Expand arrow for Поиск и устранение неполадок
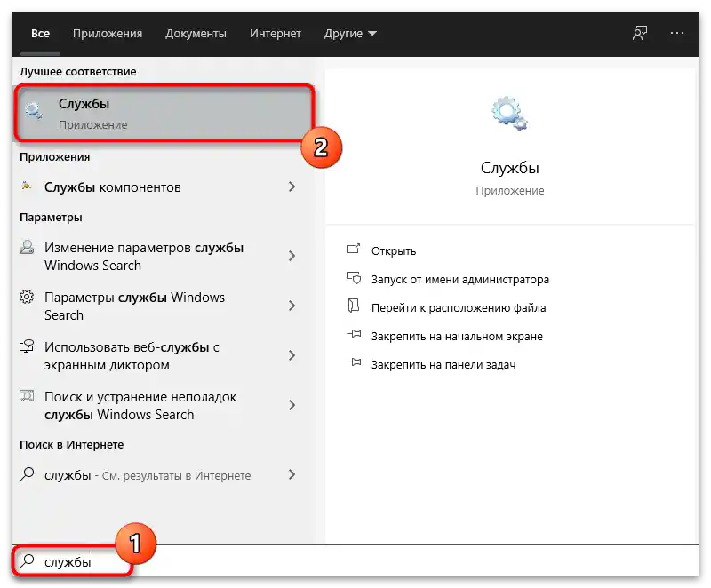The height and width of the screenshot is (588, 711). (292, 405)
